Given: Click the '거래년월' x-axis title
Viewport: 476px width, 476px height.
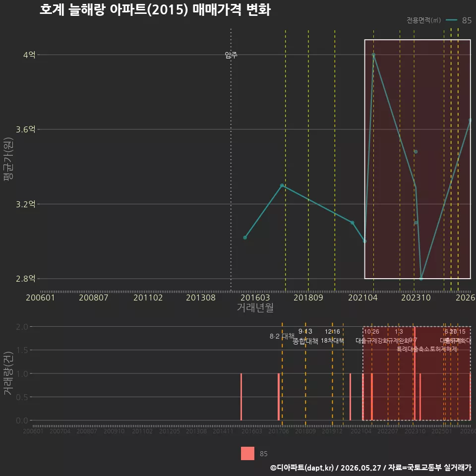Looking at the screenshot, I should coord(255,307).
